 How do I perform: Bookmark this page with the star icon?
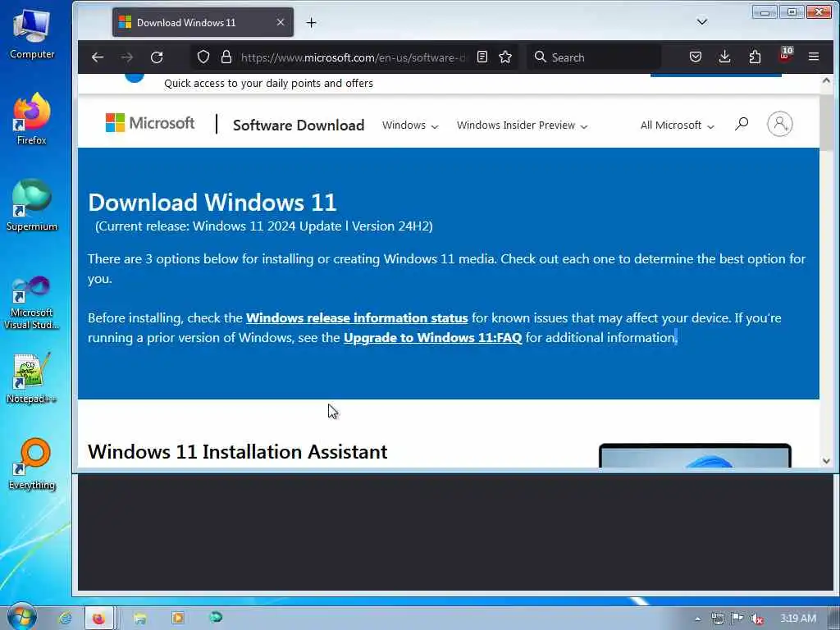(x=505, y=57)
